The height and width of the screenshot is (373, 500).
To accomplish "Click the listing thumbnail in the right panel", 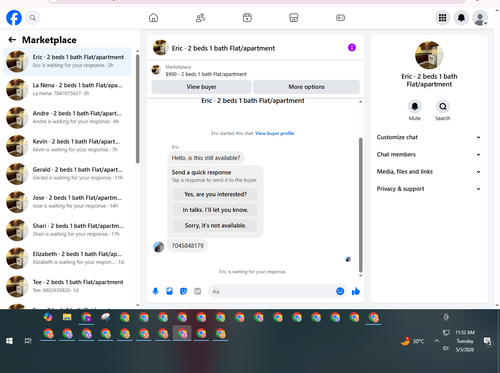I will (x=429, y=55).
